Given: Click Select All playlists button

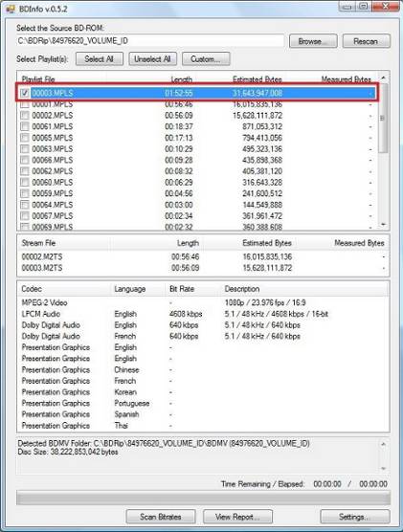Looking at the screenshot, I should tap(100, 58).
